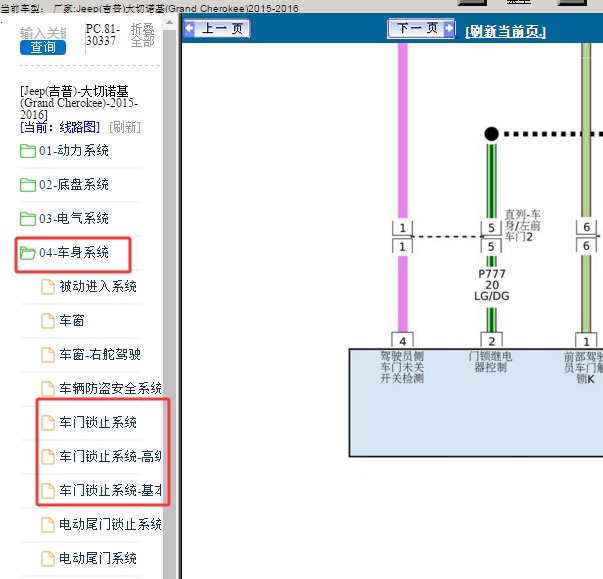The image size is (603, 579).
Task: Click the Jeep 大切诺基 2015-2016 heading
Action: (x=78, y=103)
